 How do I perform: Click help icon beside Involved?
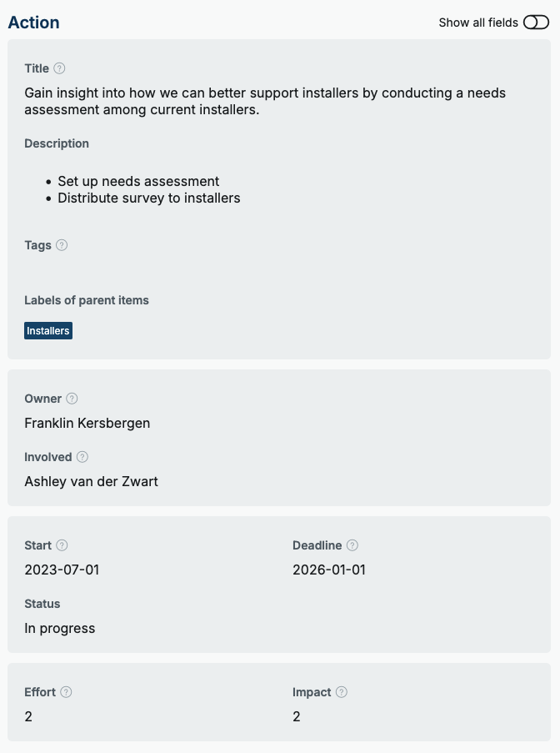[x=82, y=457]
